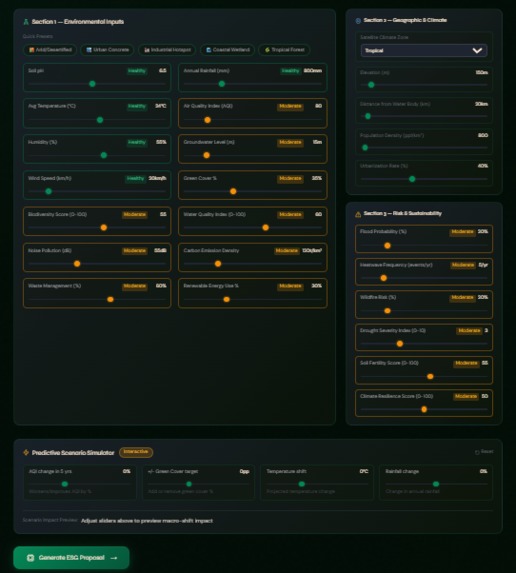516x573 pixels.
Task: Click 'Adjust sliders above to preview' message
Action: 147,521
